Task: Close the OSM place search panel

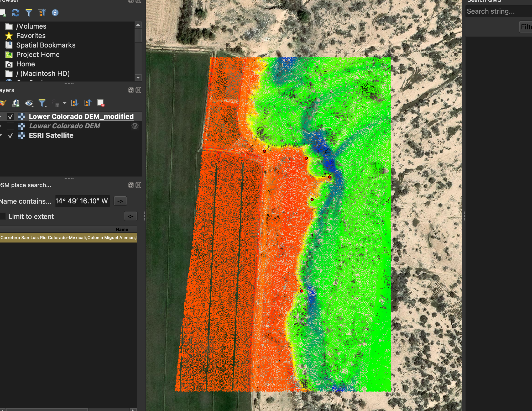Action: point(138,185)
